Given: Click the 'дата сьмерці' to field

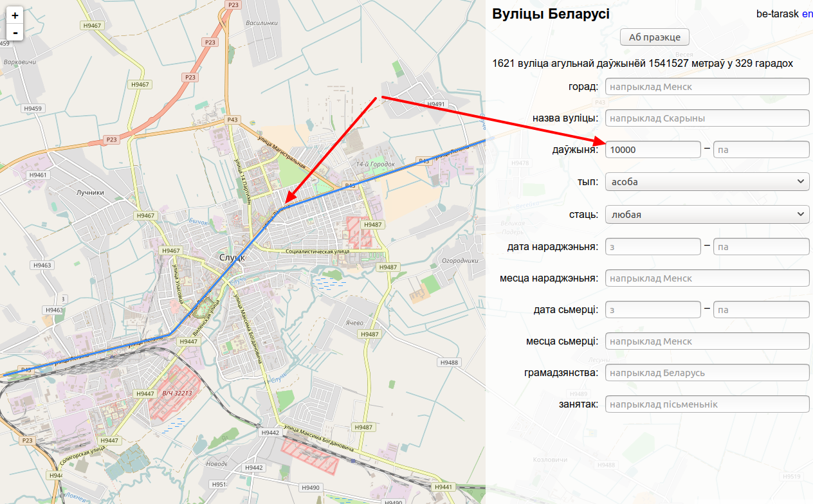Looking at the screenshot, I should click(761, 310).
